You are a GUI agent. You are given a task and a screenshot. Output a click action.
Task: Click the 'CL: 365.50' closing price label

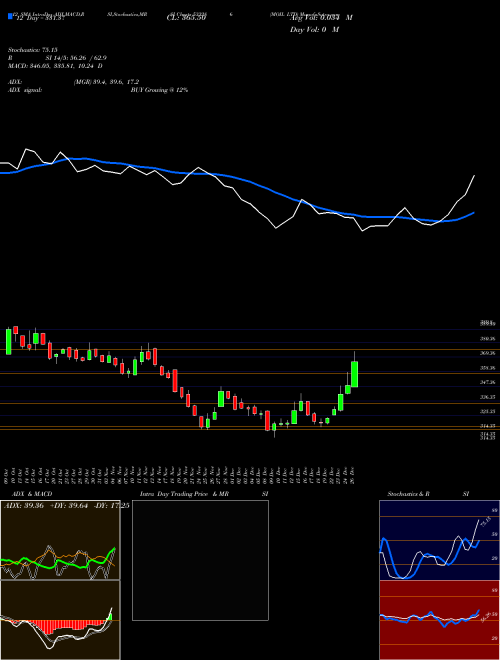tap(186, 18)
